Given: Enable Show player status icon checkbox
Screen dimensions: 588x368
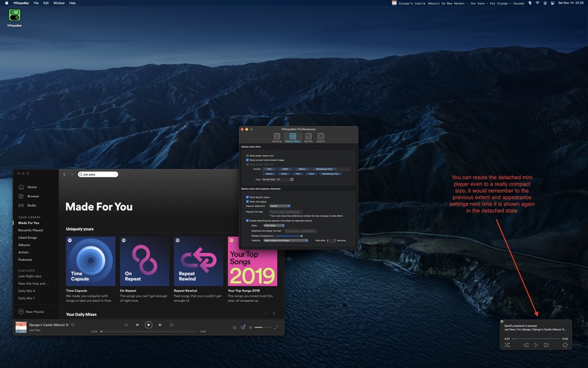Looking at the screenshot, I should pyautogui.click(x=248, y=156).
